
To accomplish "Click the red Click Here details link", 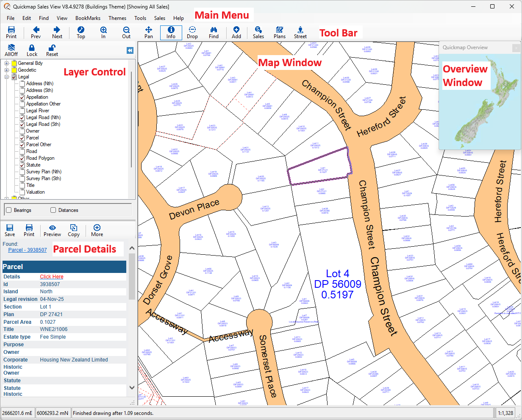I will tap(52, 277).
